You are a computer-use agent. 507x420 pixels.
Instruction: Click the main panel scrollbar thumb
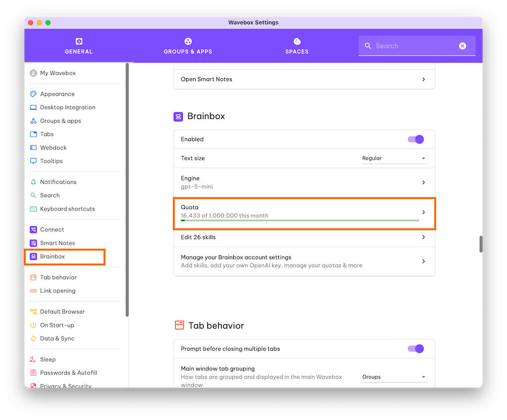coord(481,244)
